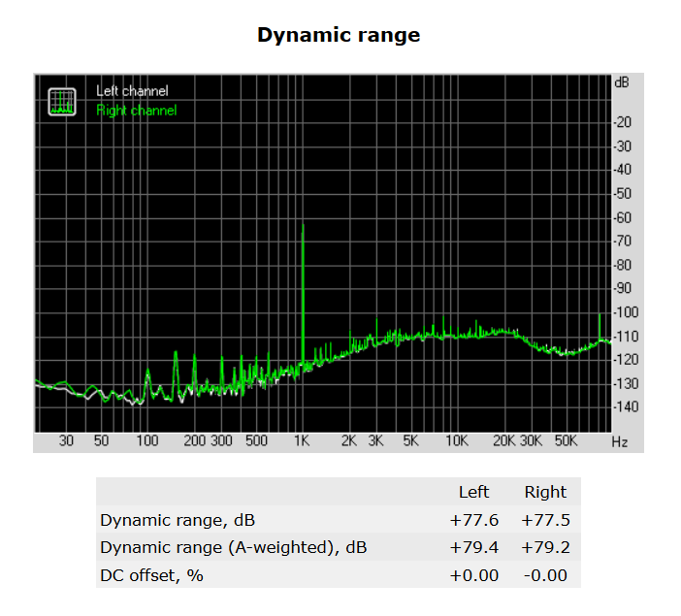The image size is (681, 616).
Task: Click the 'Dynamic range' page title
Action: pos(339,35)
